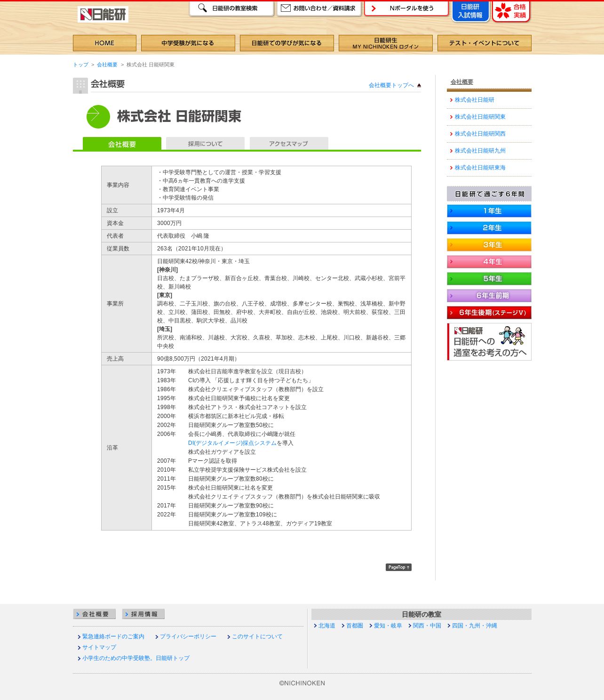
Task: Open the 合格実績 cherry blossom badge
Action: tap(511, 11)
